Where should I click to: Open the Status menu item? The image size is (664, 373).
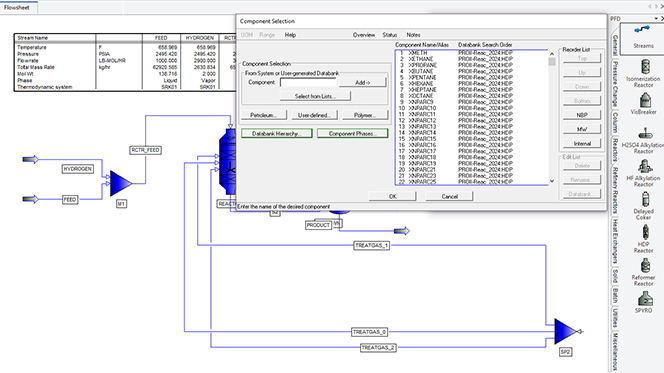390,35
